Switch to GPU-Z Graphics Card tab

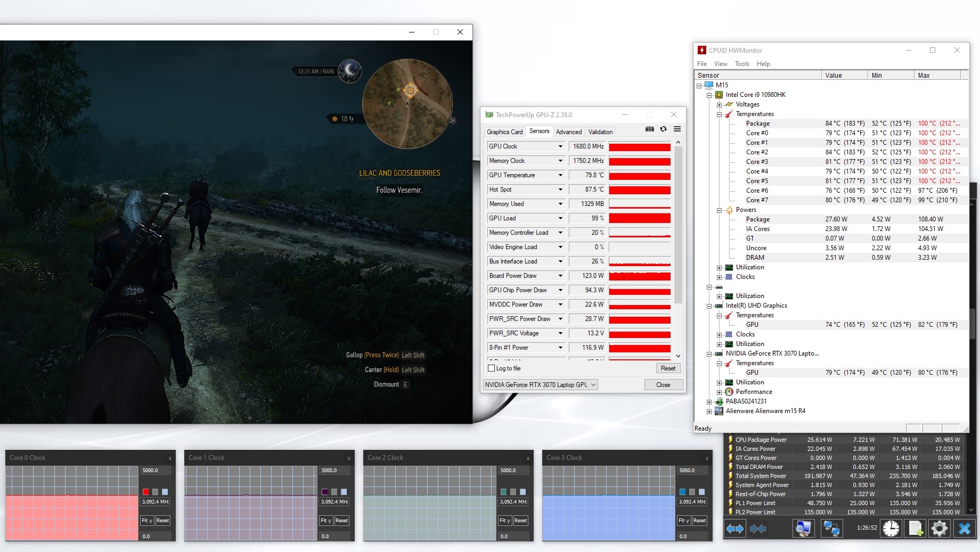(504, 132)
